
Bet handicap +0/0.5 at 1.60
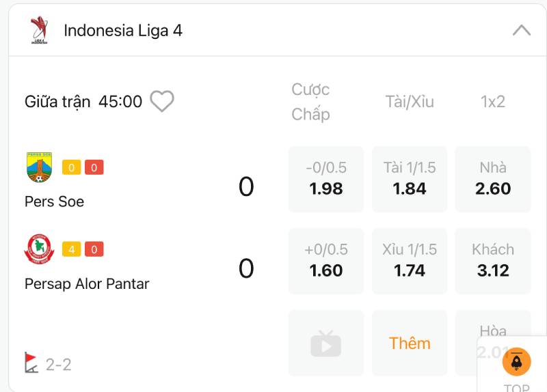[326, 261]
